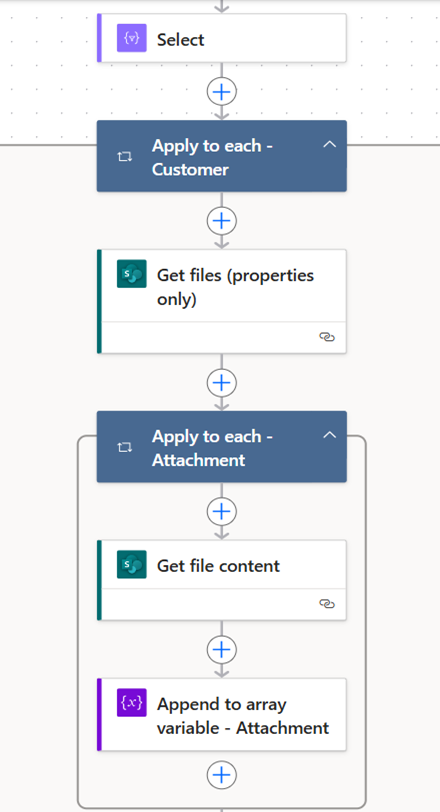440x812 pixels.
Task: Click SharePoint icon on Get files card
Action: [131, 274]
